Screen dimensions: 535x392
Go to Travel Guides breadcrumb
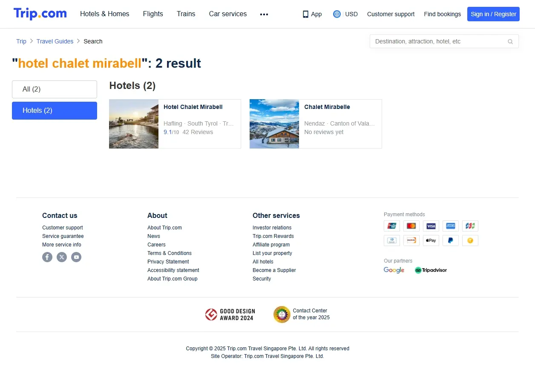coord(55,41)
